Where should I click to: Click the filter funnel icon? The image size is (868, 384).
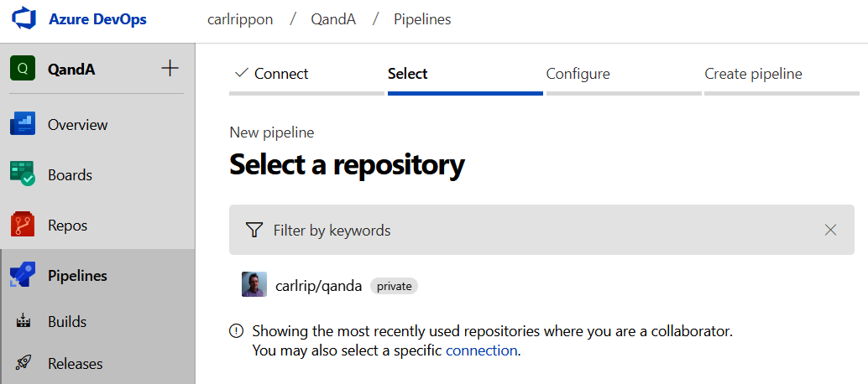tap(254, 230)
